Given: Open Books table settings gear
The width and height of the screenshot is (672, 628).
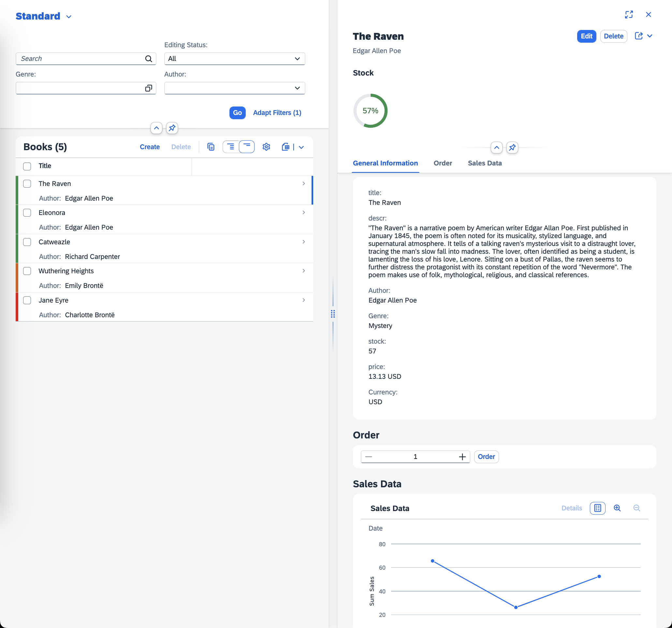Looking at the screenshot, I should [266, 147].
